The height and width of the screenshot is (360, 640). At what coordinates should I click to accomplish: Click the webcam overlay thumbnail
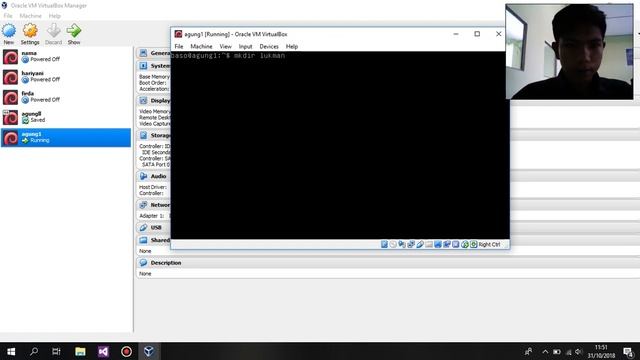point(569,51)
